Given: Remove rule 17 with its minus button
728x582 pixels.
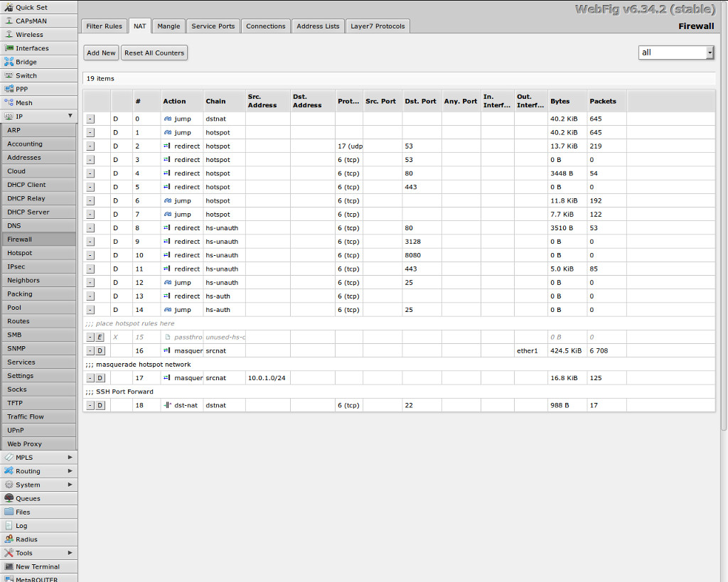Looking at the screenshot, I should coord(90,378).
